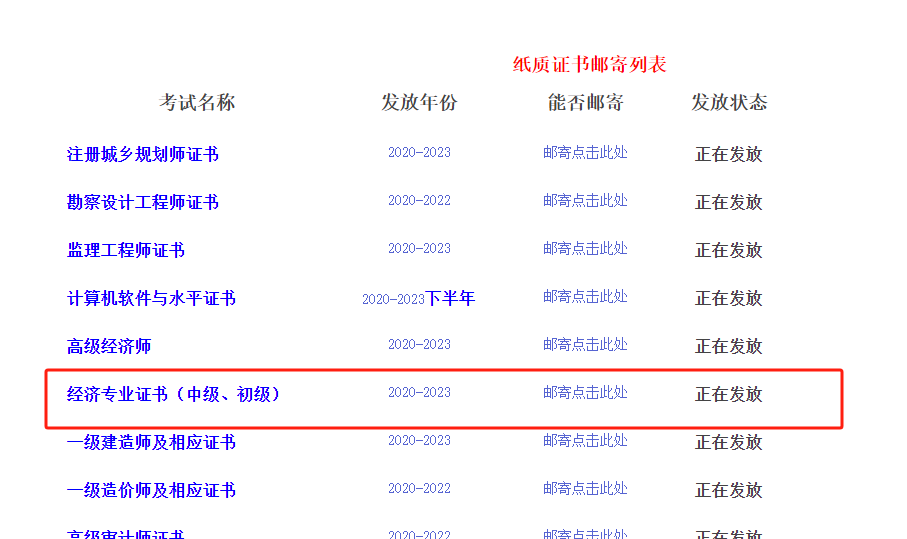The height and width of the screenshot is (539, 907).
Task: Open mailing link for 监理工程师证书
Action: 585,249
